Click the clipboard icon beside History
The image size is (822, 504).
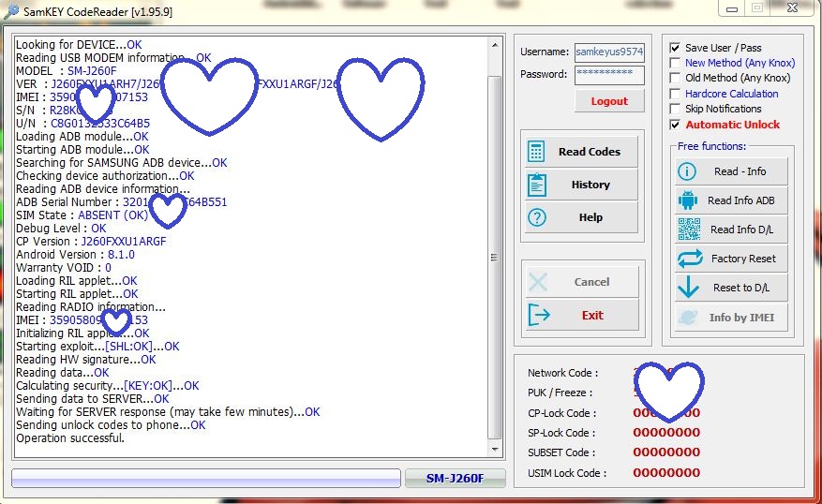pyautogui.click(x=537, y=185)
